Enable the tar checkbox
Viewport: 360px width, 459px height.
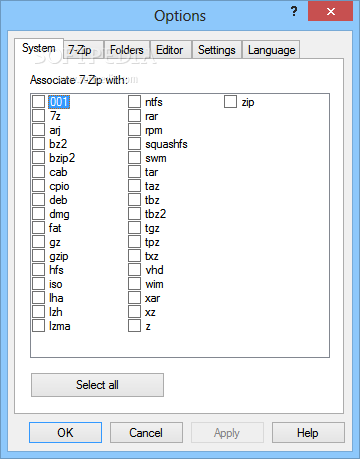(x=134, y=172)
